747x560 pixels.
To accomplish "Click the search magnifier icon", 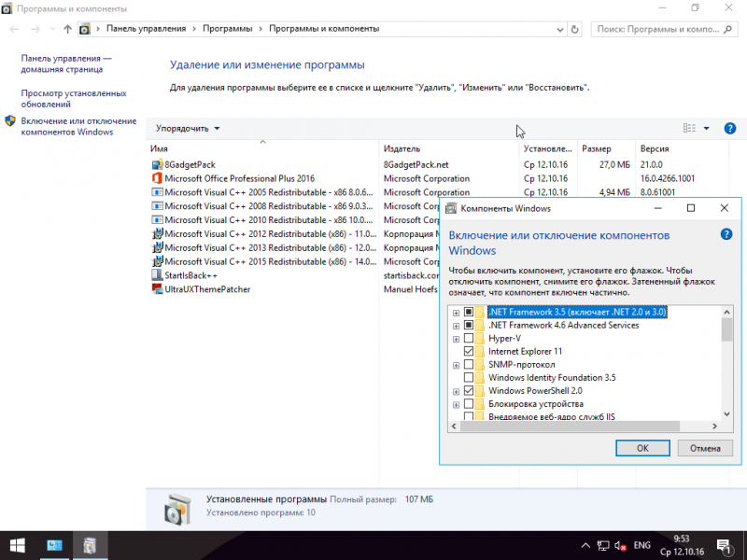I will pyautogui.click(x=727, y=29).
